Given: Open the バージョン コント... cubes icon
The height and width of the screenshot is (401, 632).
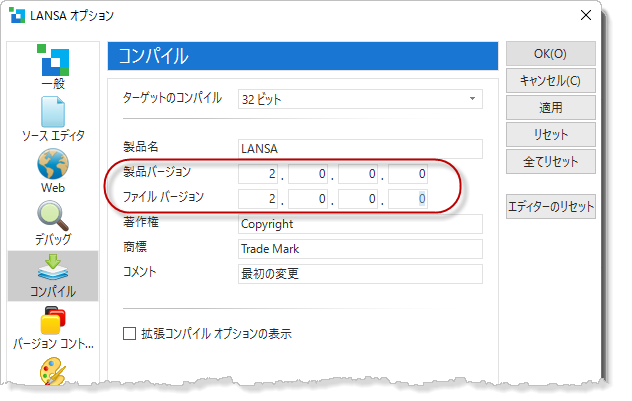Looking at the screenshot, I should (x=53, y=320).
